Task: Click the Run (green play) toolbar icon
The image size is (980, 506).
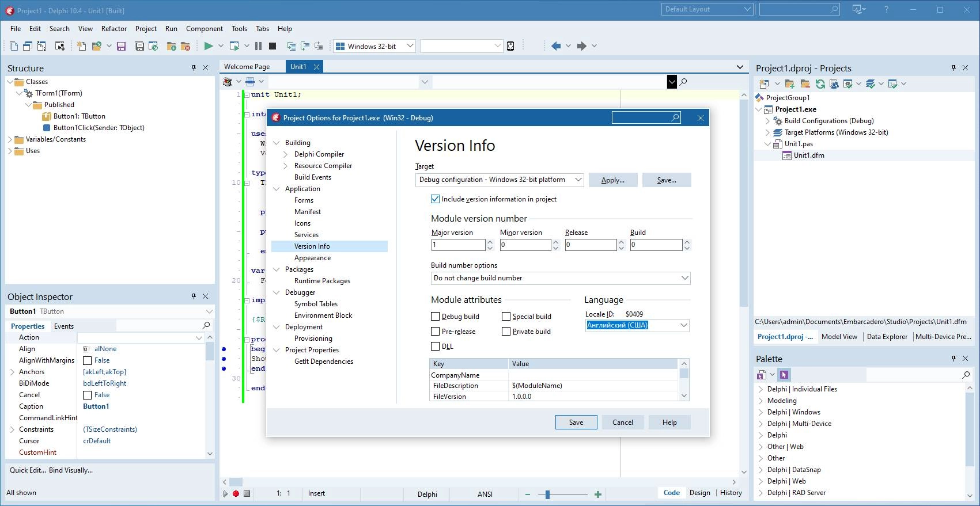Action: click(x=209, y=46)
